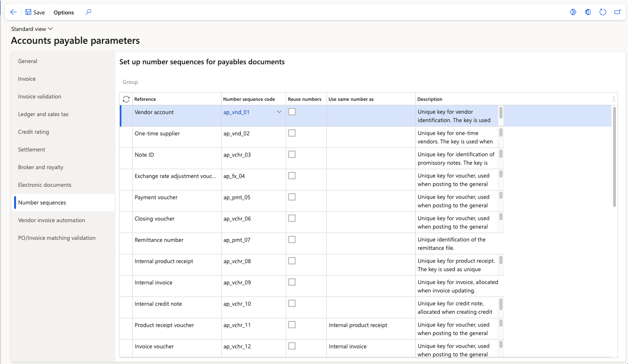Switch to Vendor invoice automation tab

point(51,220)
